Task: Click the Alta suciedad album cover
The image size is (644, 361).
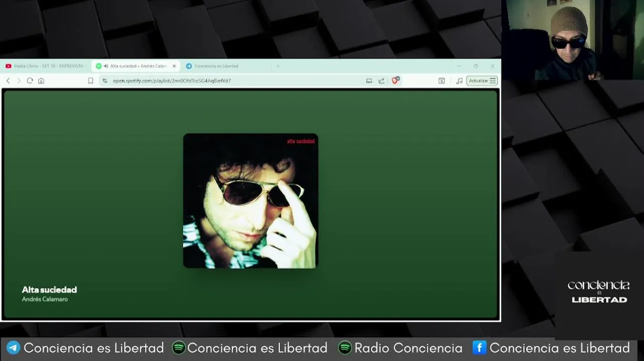Action: [x=251, y=201]
